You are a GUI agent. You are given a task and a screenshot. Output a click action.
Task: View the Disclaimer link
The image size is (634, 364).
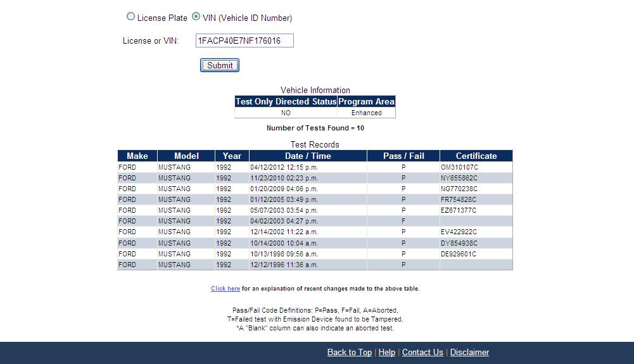coord(469,353)
